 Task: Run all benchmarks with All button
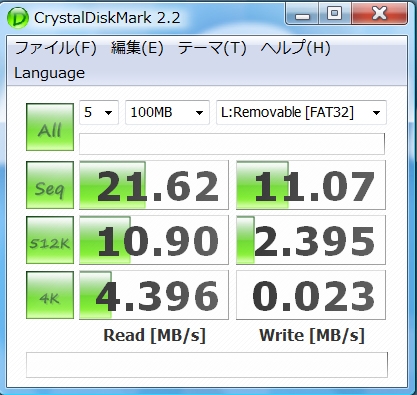pyautogui.click(x=50, y=127)
